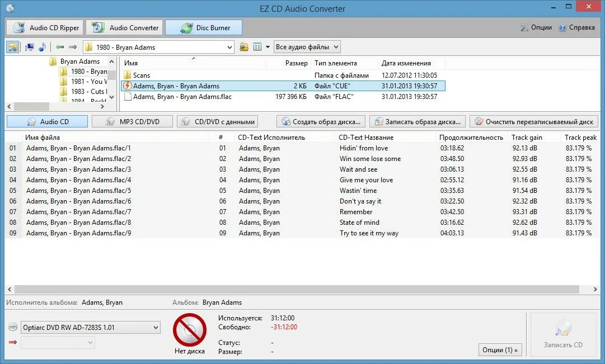605x364 pixels.
Task: Click 'Записать образа диска...' button
Action: click(418, 121)
